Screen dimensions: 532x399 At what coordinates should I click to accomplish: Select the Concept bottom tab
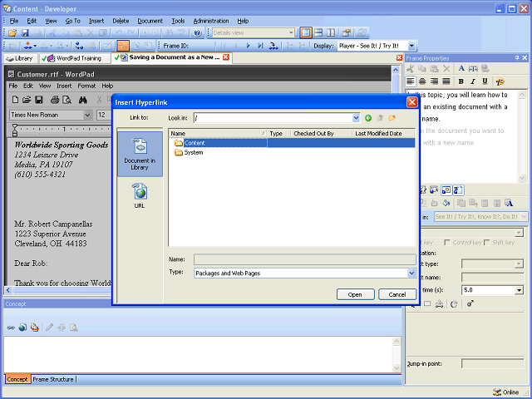(17, 379)
